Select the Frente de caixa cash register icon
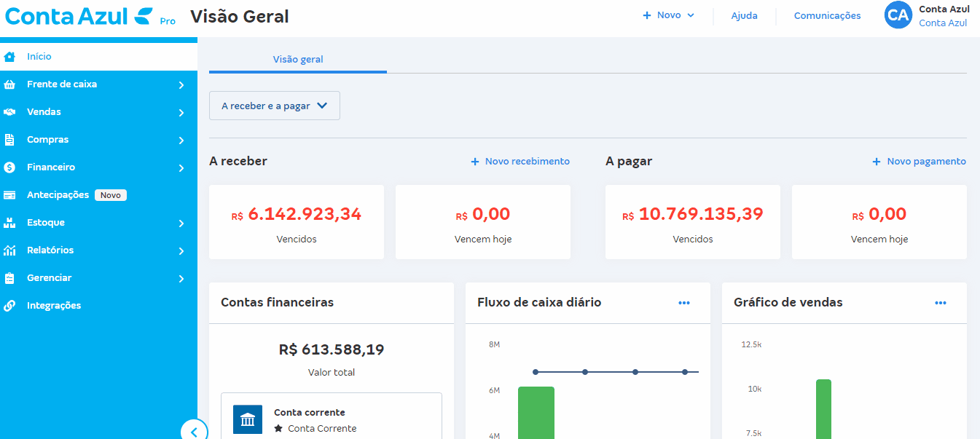 [9, 84]
